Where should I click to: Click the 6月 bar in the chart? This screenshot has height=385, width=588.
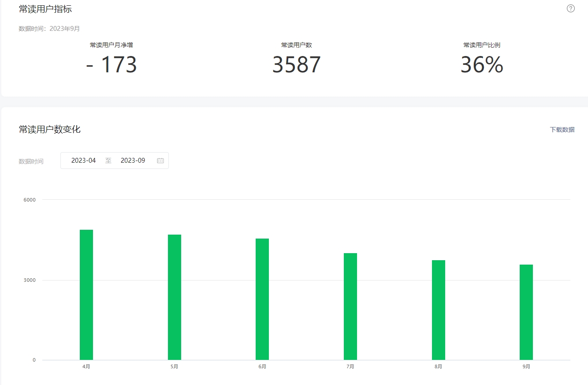[x=262, y=299]
